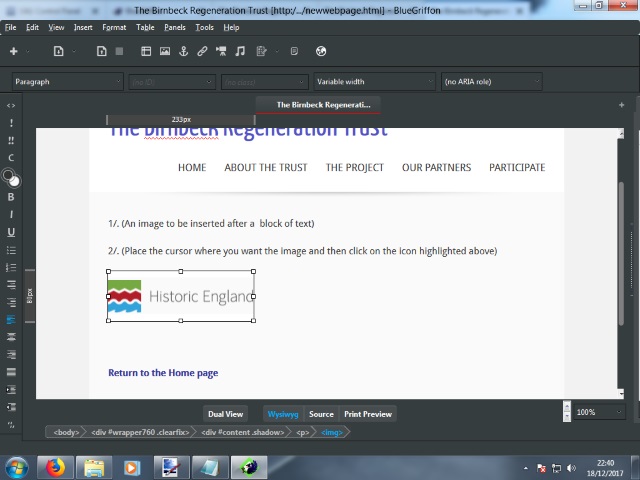Click the source brackets icon in sidebar

click(11, 105)
